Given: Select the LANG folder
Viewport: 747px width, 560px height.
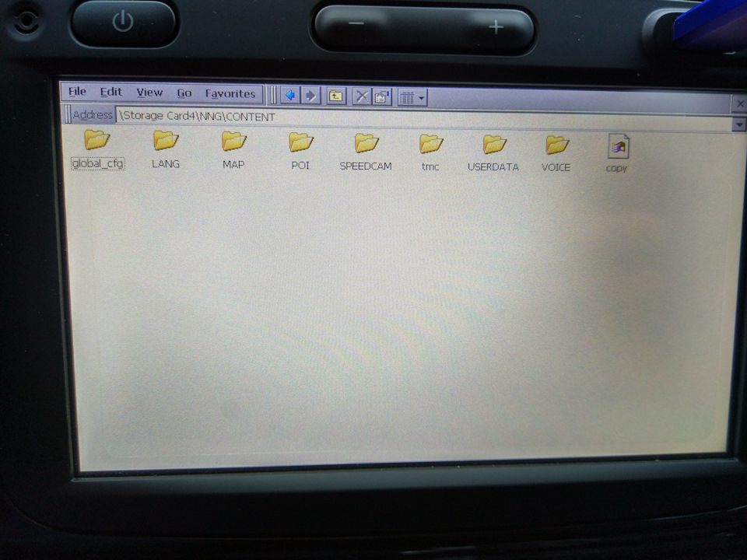Looking at the screenshot, I should [166, 141].
